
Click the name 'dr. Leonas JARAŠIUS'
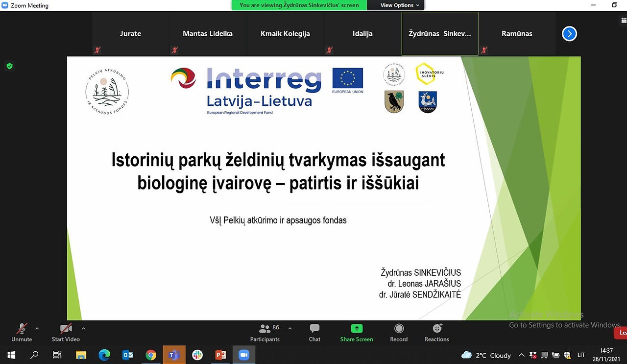424,284
